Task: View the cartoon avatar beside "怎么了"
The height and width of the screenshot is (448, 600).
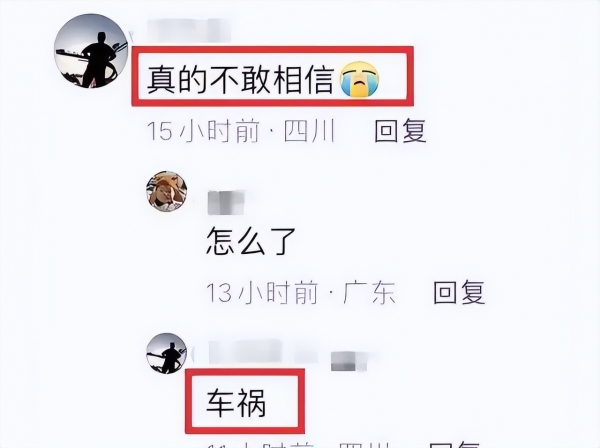Action: [x=166, y=191]
